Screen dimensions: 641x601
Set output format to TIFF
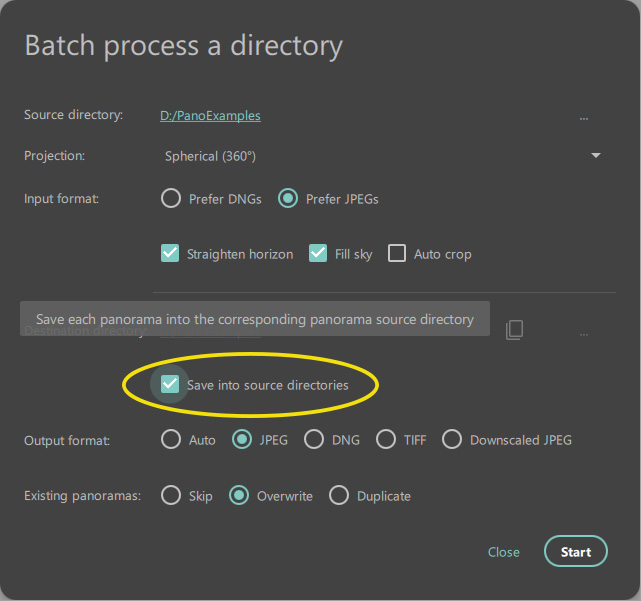[386, 440]
